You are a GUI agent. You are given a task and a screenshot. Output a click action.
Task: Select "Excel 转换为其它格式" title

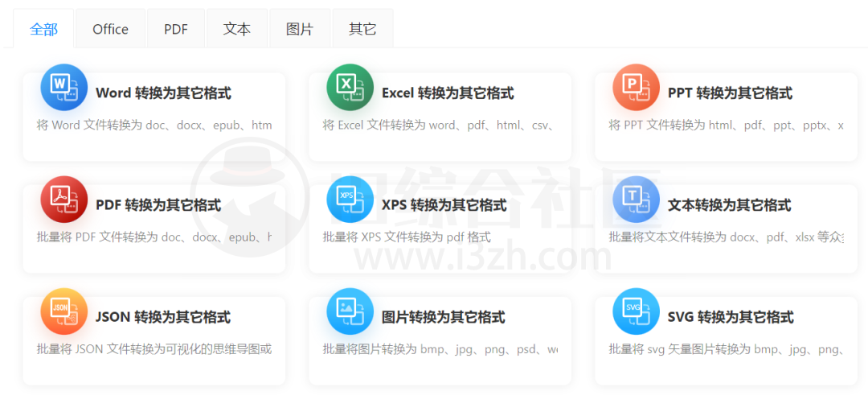[x=448, y=93]
